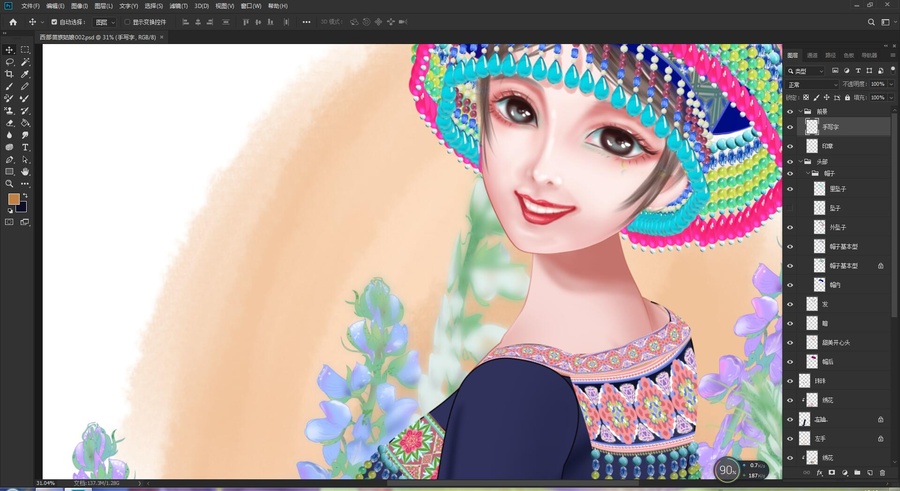The width and height of the screenshot is (900, 491).
Task: Add a layer mask
Action: (x=832, y=473)
